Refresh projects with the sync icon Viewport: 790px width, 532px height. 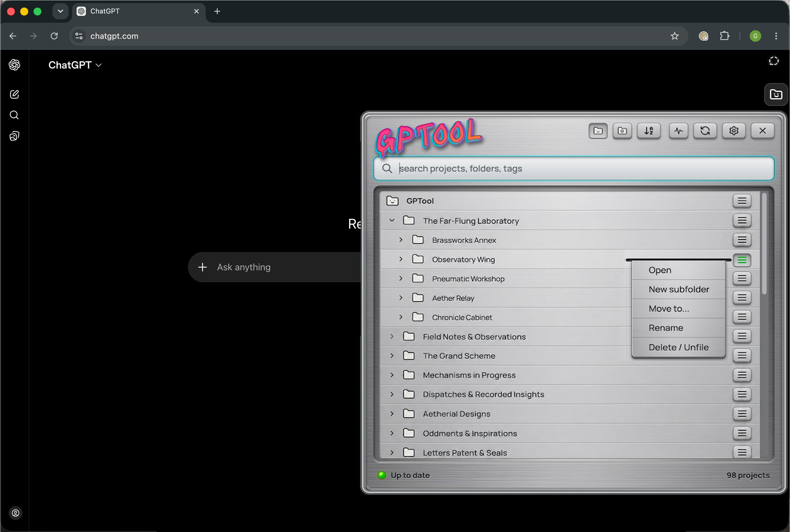705,131
